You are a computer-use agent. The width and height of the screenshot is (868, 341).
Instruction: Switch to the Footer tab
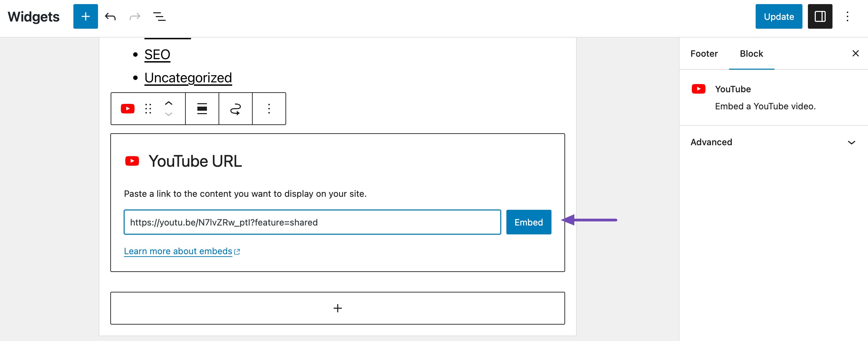704,54
